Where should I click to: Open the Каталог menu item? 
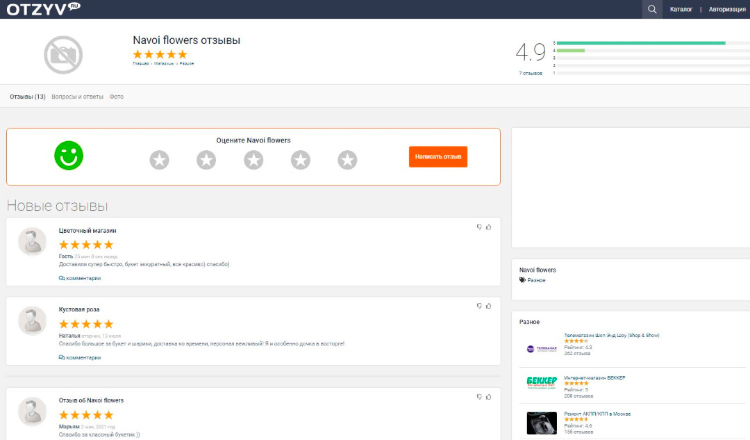click(x=681, y=10)
